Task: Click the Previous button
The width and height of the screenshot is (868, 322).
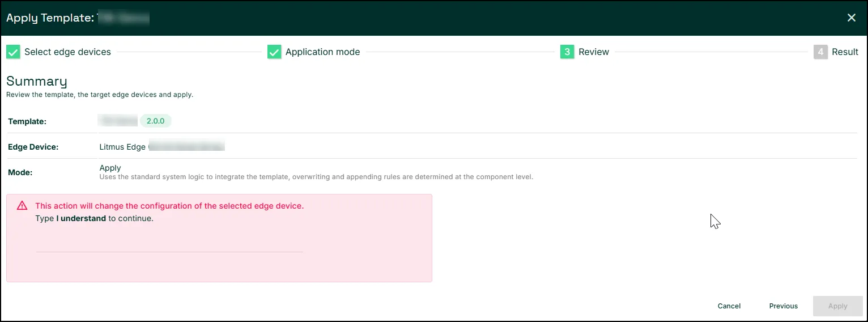Action: tap(784, 306)
